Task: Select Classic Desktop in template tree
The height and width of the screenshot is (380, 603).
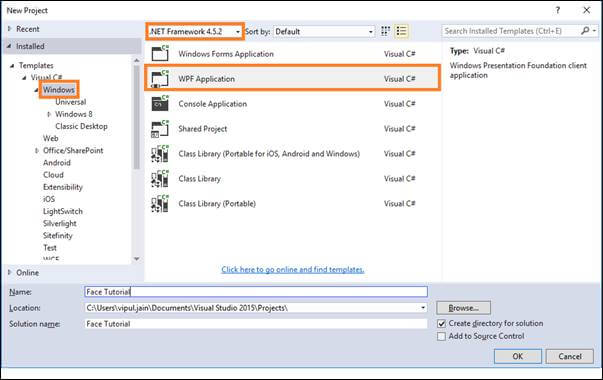Action: (x=81, y=126)
